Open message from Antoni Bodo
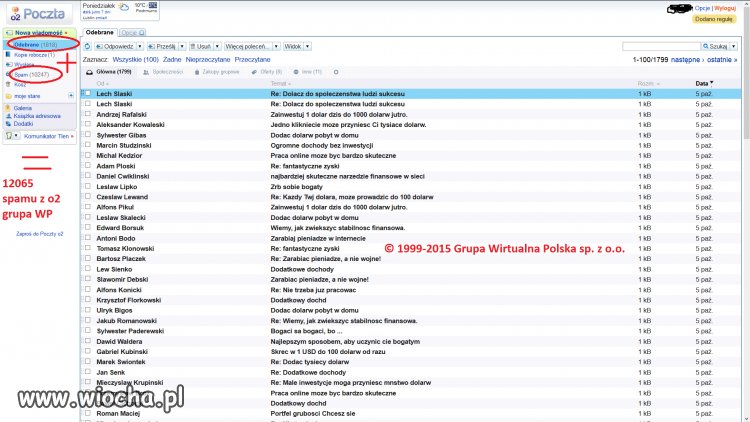Screen dimensions: 750x422 point(411,238)
